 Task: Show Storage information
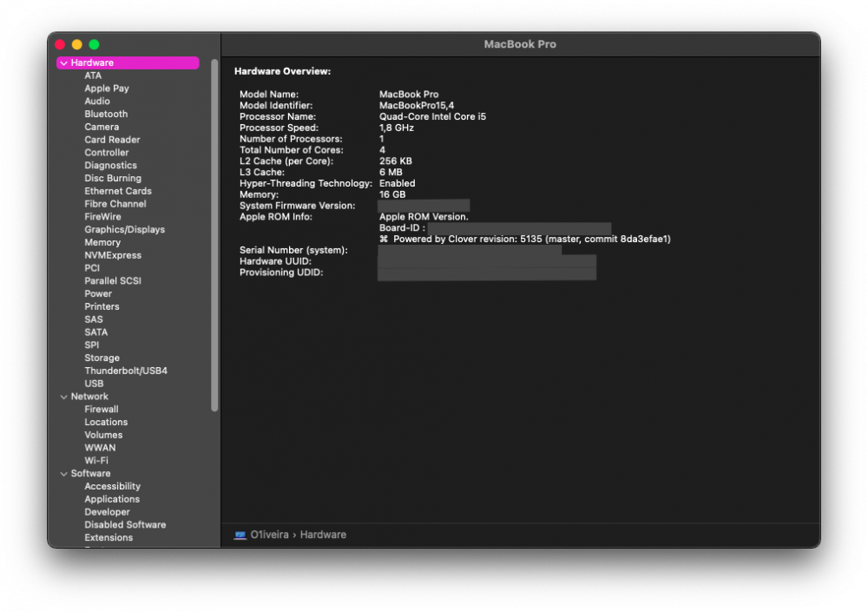(102, 358)
